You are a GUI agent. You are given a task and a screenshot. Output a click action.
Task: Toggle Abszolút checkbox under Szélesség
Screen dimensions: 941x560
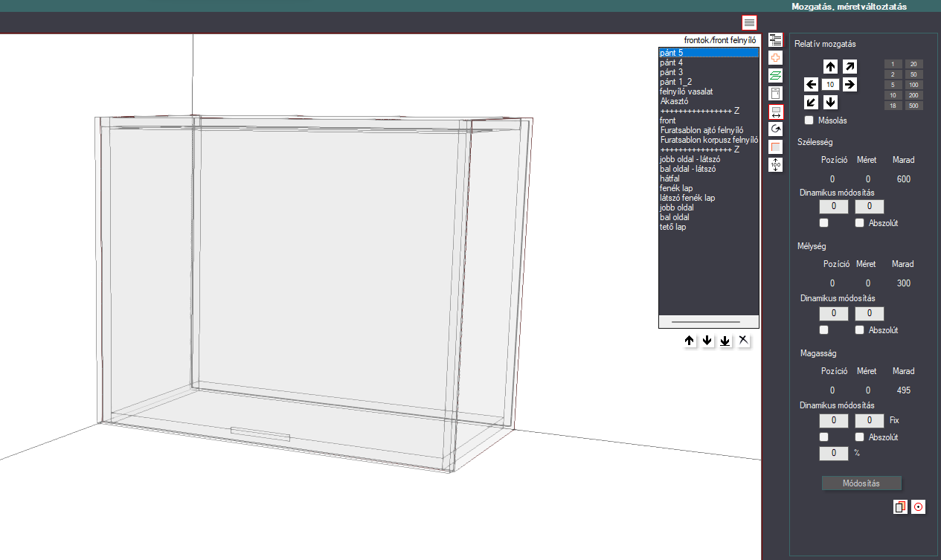(x=860, y=222)
